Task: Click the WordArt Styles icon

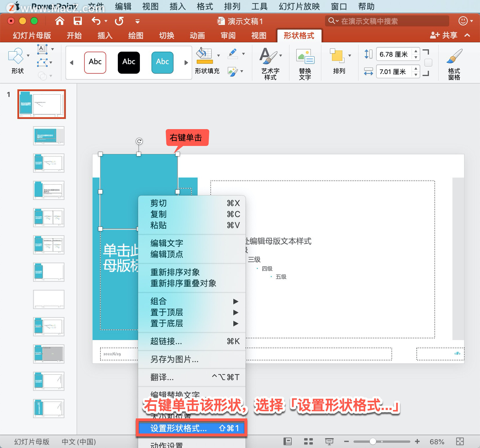Action: tap(268, 56)
